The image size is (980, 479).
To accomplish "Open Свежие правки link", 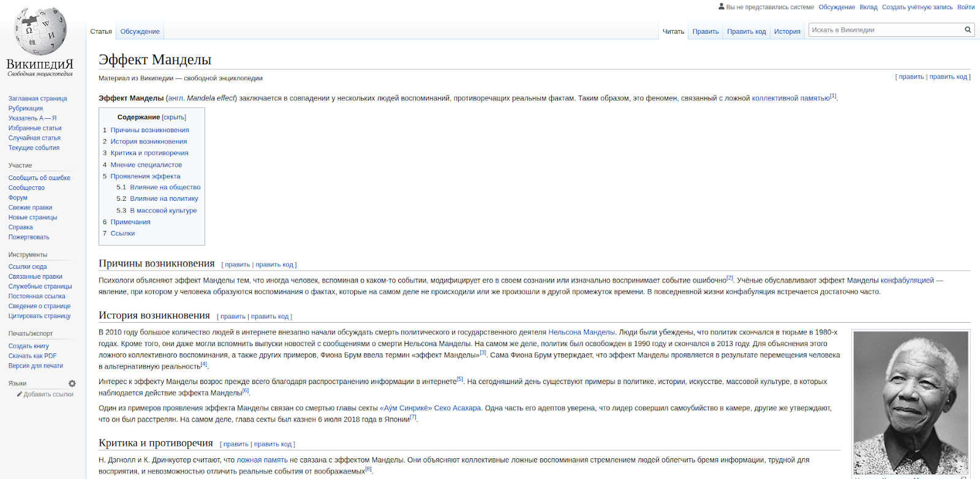I will [30, 207].
